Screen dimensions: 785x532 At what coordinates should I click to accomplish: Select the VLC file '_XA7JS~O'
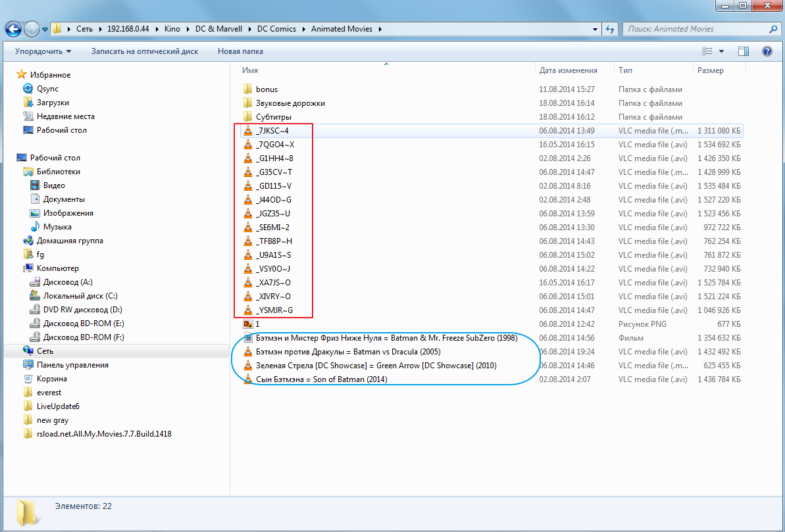click(267, 283)
